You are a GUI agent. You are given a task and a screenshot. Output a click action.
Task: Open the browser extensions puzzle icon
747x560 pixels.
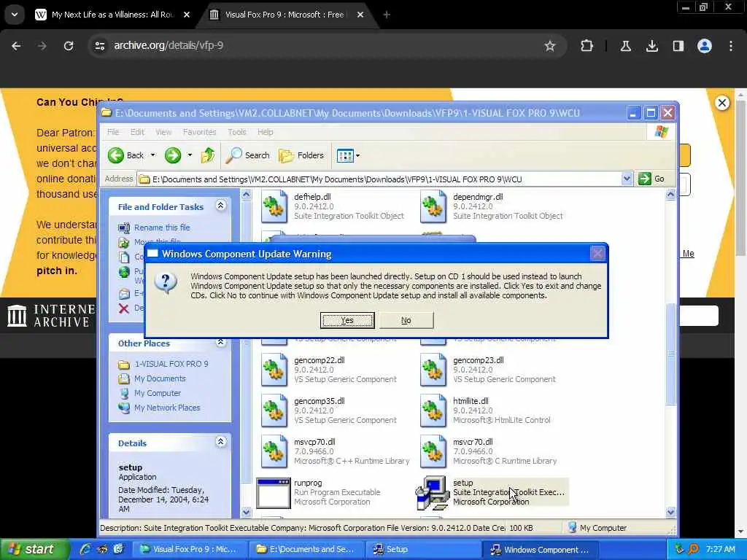tap(587, 46)
